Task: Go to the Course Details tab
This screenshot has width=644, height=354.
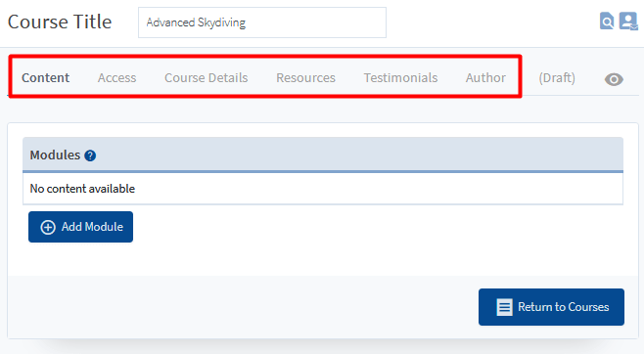Action: click(207, 77)
